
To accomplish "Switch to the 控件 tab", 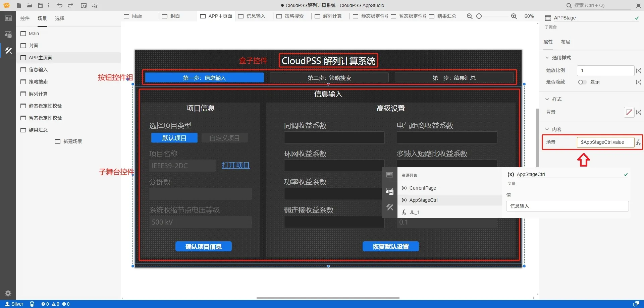I will [25, 18].
